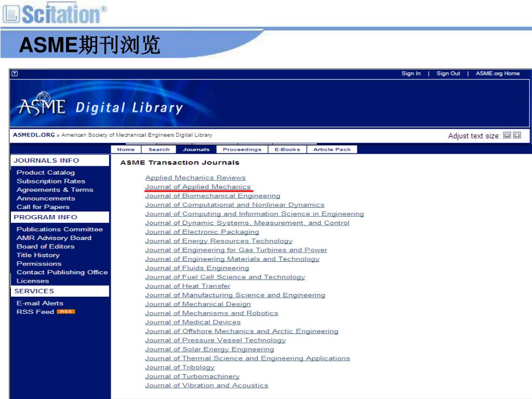Image resolution: width=532 pixels, height=399 pixels.
Task: Click the increase text size icon
Action: point(517,136)
